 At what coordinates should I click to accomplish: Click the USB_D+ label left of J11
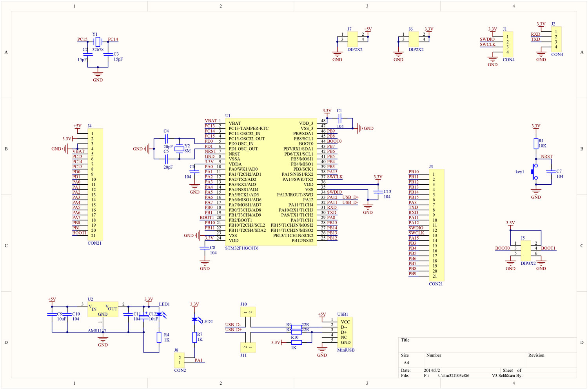tap(233, 330)
